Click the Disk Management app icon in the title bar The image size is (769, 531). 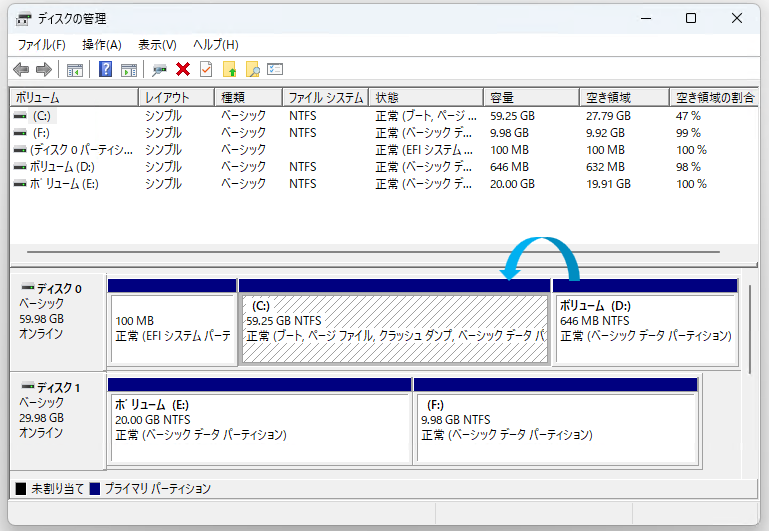[x=24, y=19]
